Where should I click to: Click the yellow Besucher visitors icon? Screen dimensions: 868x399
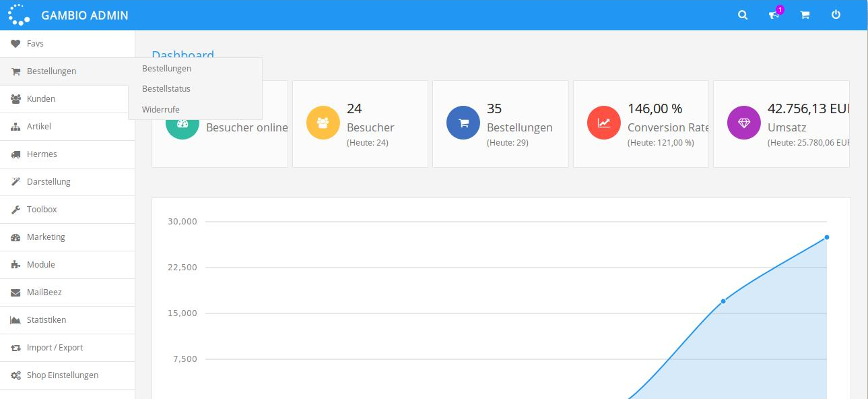(x=323, y=123)
